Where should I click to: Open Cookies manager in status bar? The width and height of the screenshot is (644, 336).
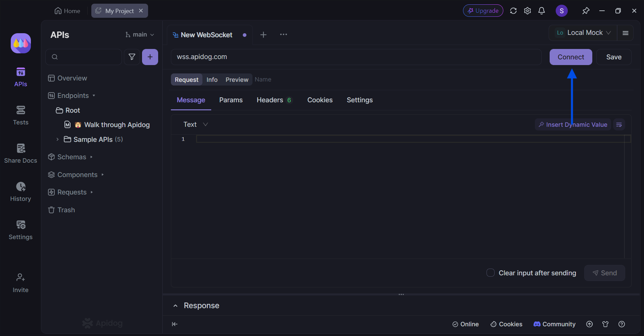[506, 324]
